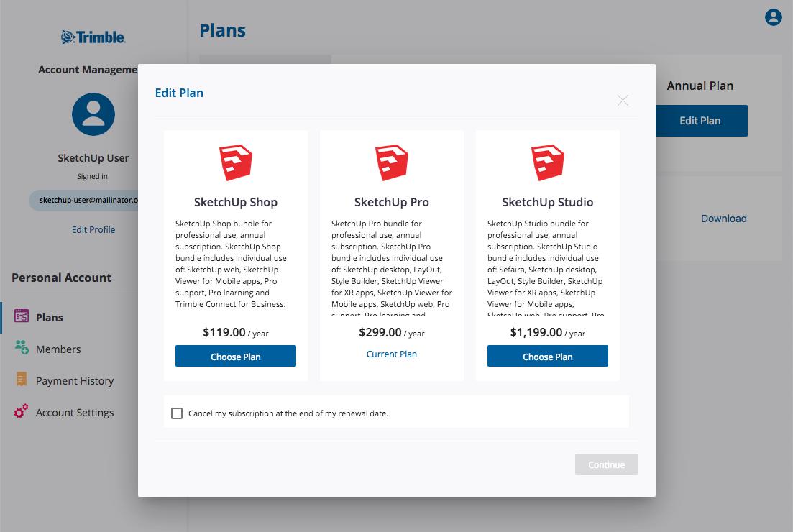Screen dimensions: 793x532
Task: Click the Plans sidebar icon
Action: tap(22, 316)
